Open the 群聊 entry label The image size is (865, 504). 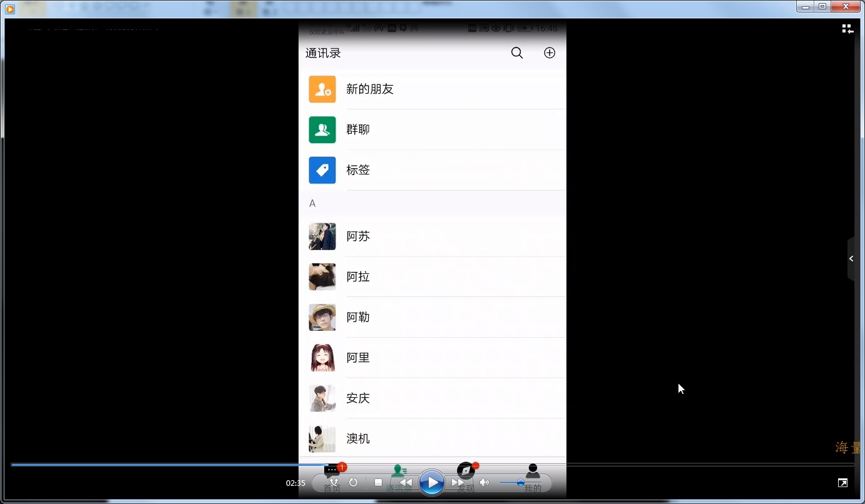[358, 129]
